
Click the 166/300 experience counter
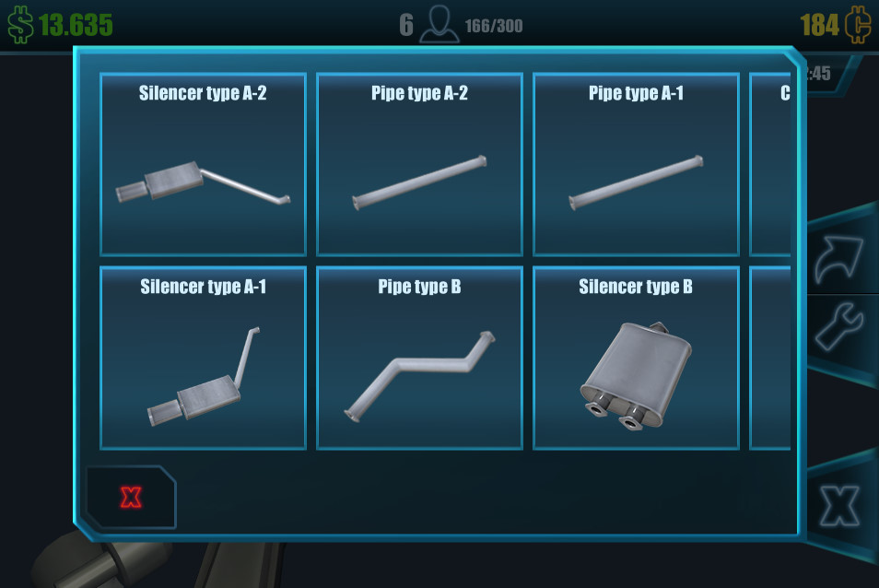(x=493, y=26)
